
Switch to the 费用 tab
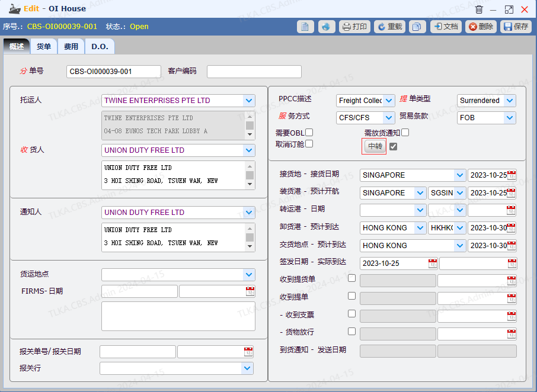coord(71,47)
